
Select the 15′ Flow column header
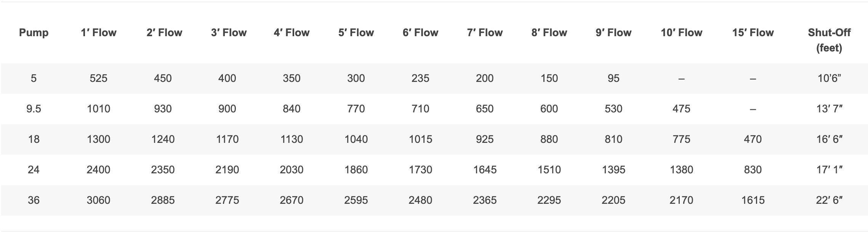click(753, 33)
